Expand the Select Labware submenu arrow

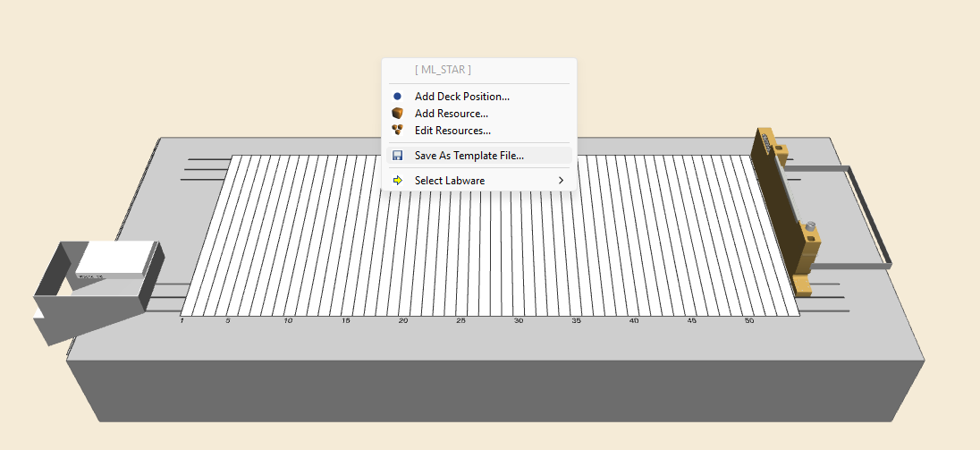[x=561, y=181]
